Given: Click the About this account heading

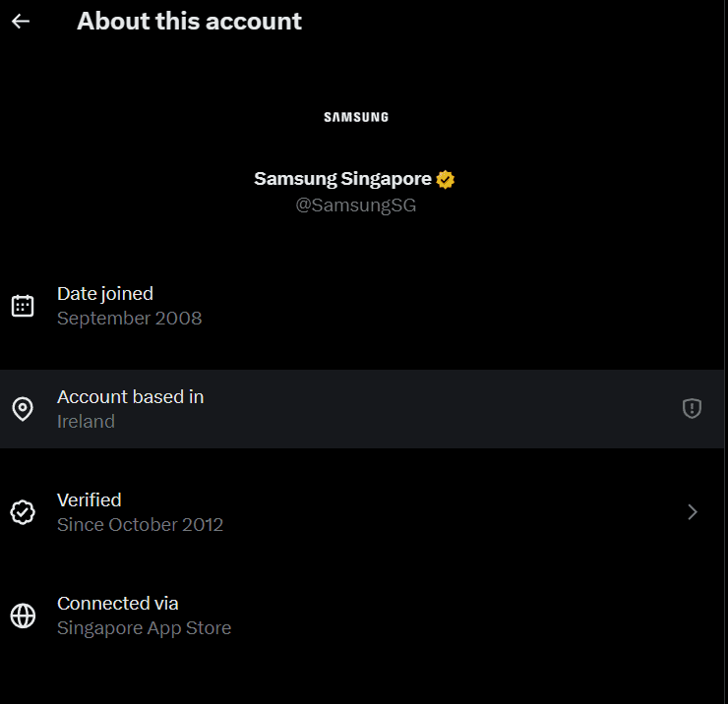Looking at the screenshot, I should pyautogui.click(x=189, y=21).
